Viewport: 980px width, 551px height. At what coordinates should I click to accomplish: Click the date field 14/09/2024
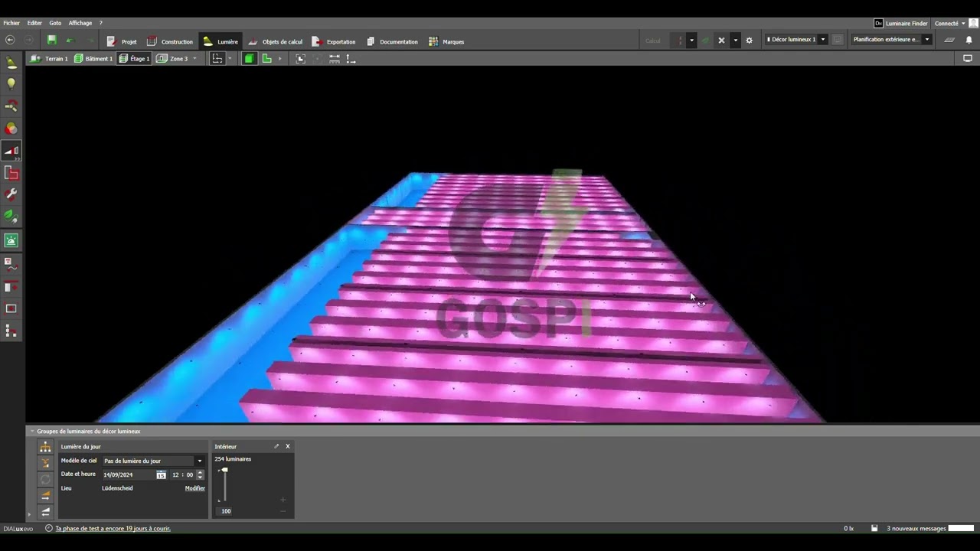point(129,474)
